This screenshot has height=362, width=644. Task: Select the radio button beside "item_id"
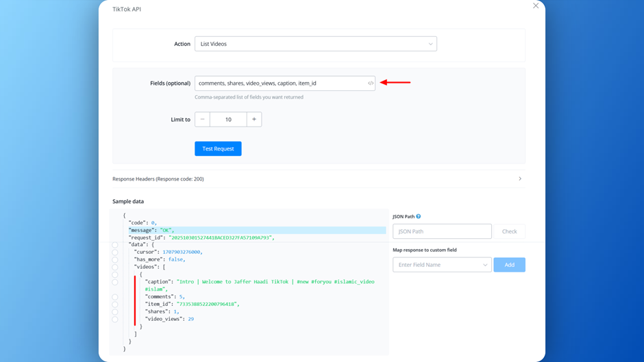coord(115,304)
